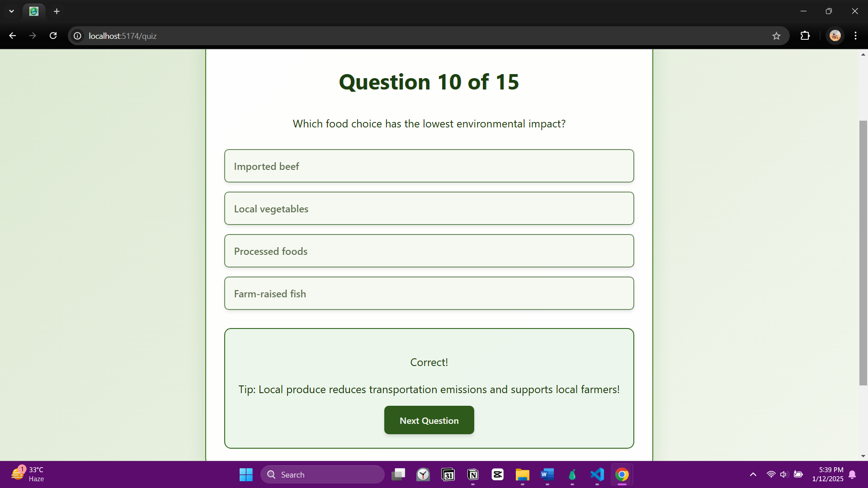Open Visual Studio Code from taskbar
The image size is (868, 488).
tap(597, 474)
